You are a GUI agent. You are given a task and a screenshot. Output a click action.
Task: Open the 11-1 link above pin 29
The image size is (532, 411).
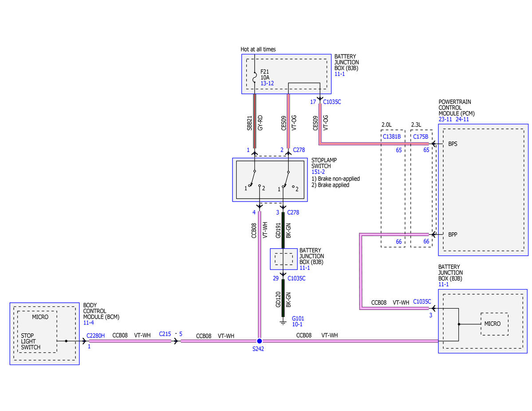pyautogui.click(x=305, y=268)
